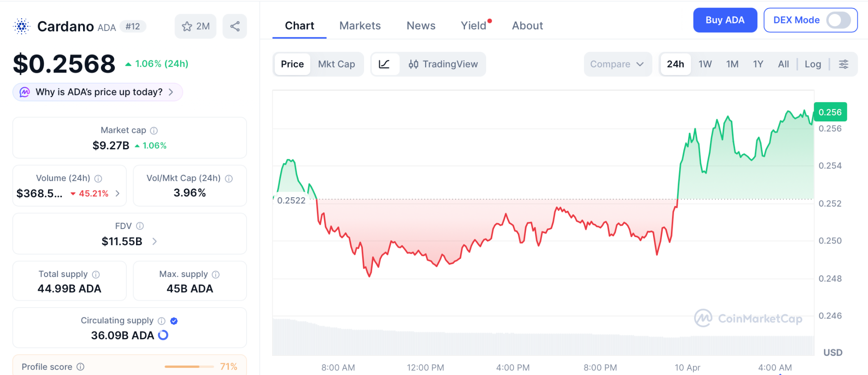Click the Buy ADA button

click(725, 20)
